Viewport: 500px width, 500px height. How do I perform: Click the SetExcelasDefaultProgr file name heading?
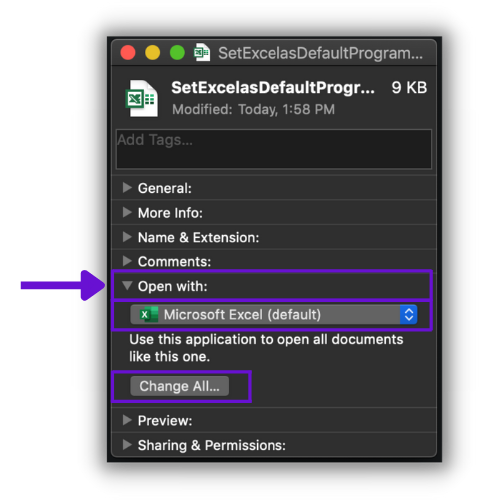(273, 88)
